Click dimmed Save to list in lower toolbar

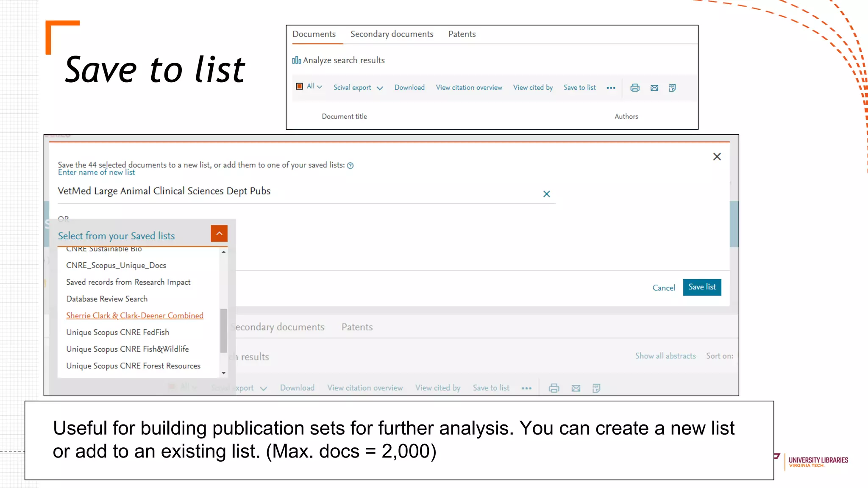click(491, 388)
